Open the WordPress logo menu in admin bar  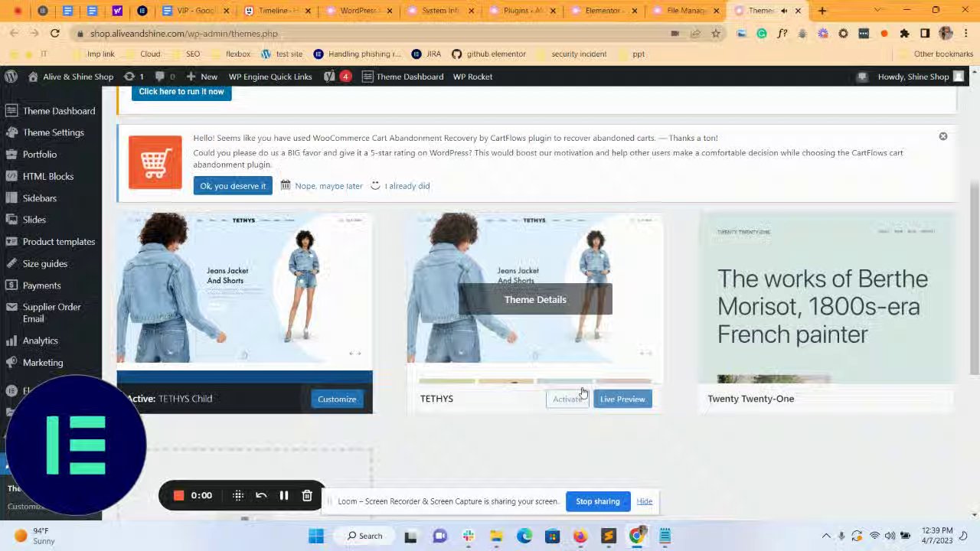(x=11, y=77)
